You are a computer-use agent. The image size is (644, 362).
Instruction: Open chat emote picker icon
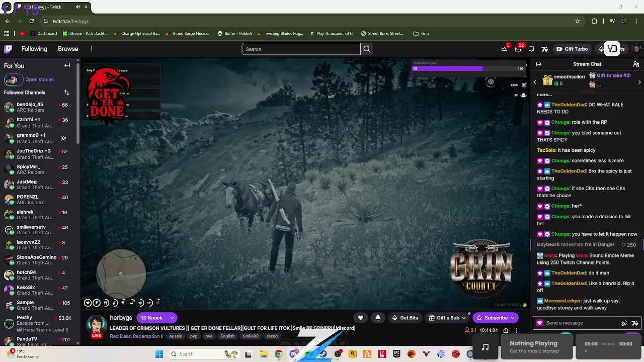pyautogui.click(x=624, y=323)
